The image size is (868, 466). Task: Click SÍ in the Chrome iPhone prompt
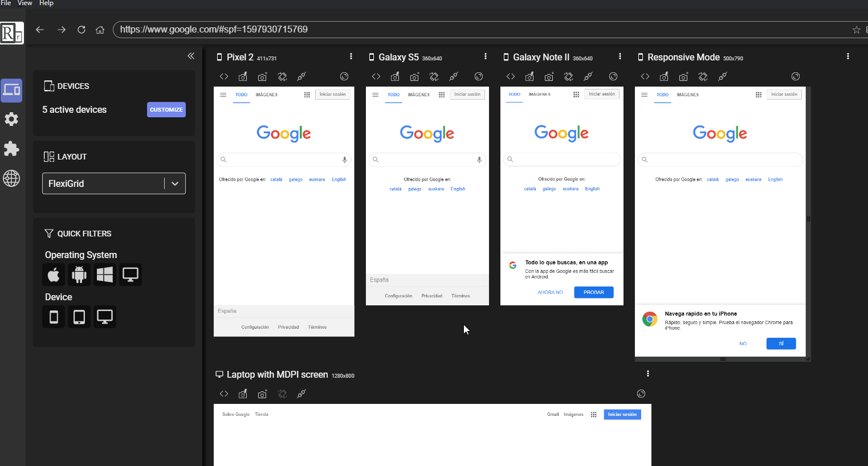781,344
